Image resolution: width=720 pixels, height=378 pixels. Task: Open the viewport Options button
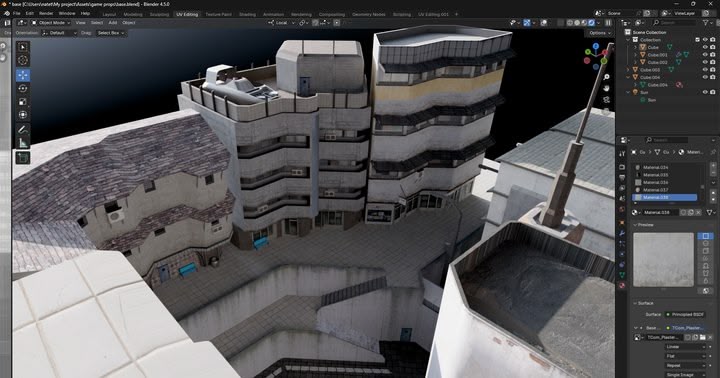click(599, 33)
